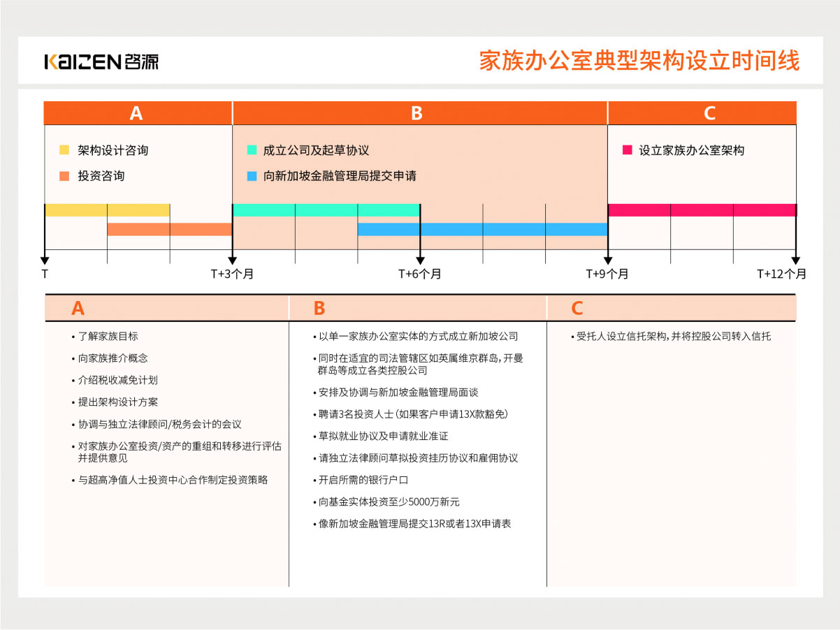The width and height of the screenshot is (840, 630).
Task: Click the teal 成立公司及起草协议 legend square
Action: point(252,150)
